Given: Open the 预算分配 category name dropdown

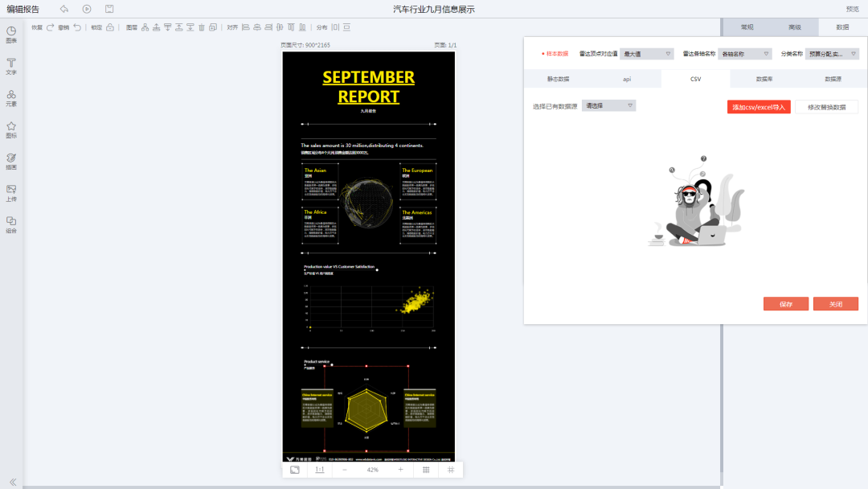Looking at the screenshot, I should point(832,54).
